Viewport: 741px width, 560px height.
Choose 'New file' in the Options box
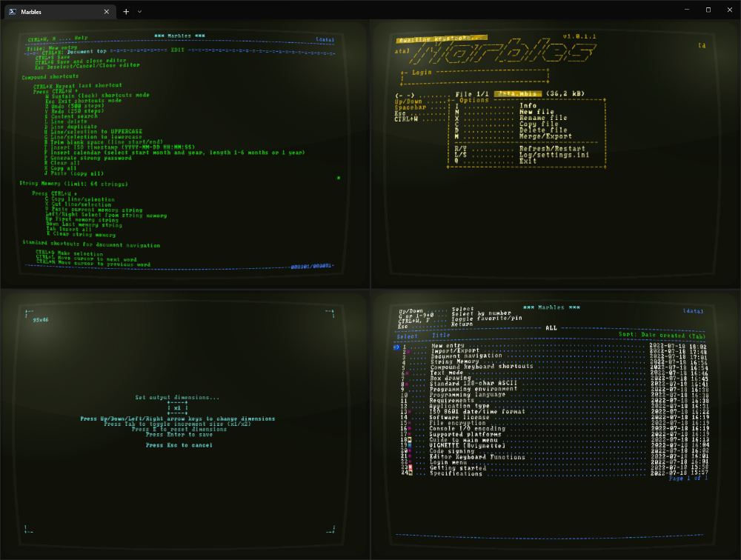(536, 112)
